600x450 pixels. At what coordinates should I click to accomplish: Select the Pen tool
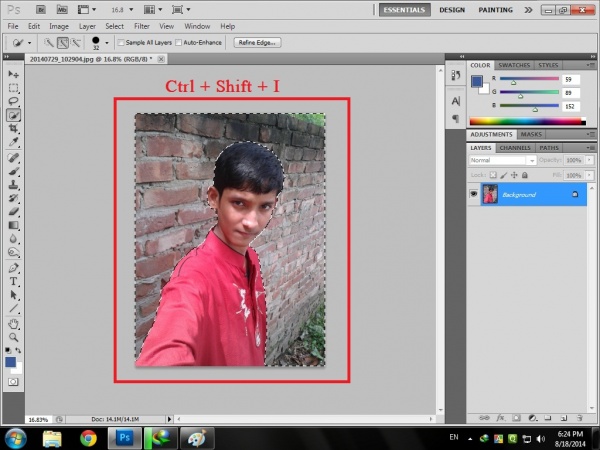(13, 268)
